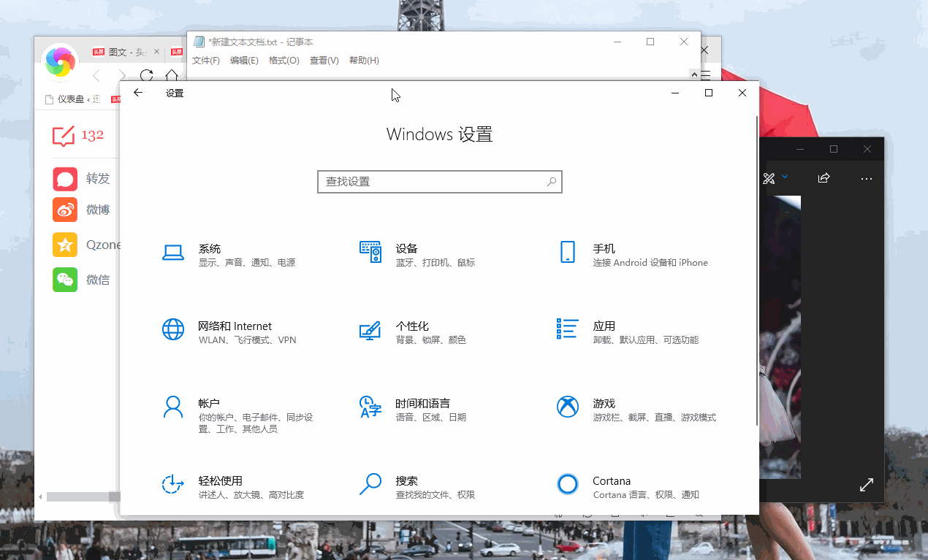Click the 查找设置 search field
Viewport: 928px width, 560px height.
coord(439,181)
